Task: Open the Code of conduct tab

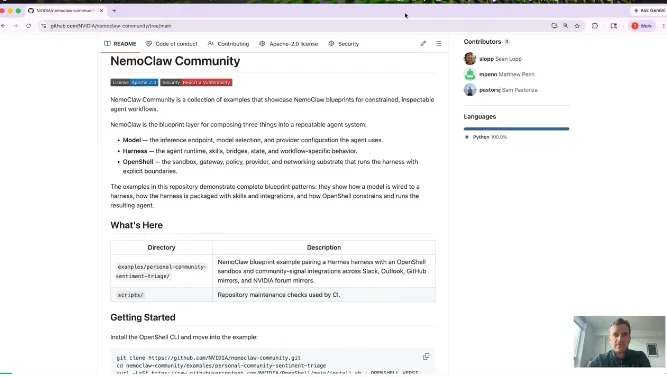Action: pyautogui.click(x=171, y=44)
